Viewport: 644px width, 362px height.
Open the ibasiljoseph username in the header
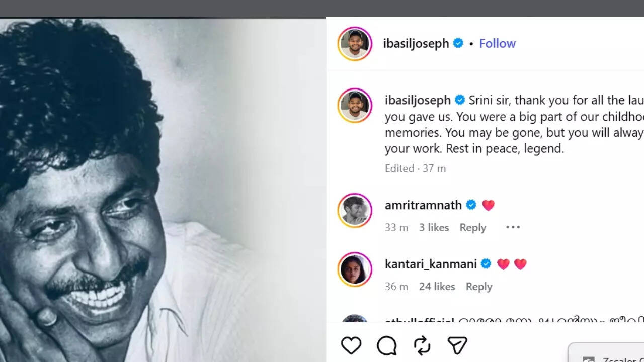(x=416, y=44)
